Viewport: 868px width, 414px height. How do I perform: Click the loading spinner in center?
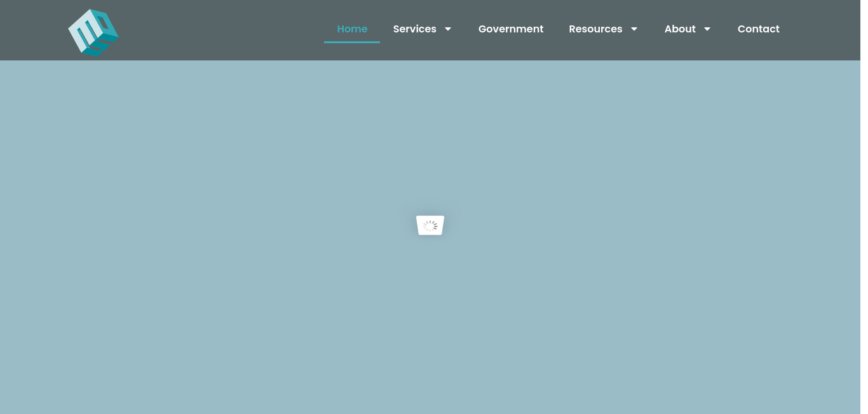point(430,226)
